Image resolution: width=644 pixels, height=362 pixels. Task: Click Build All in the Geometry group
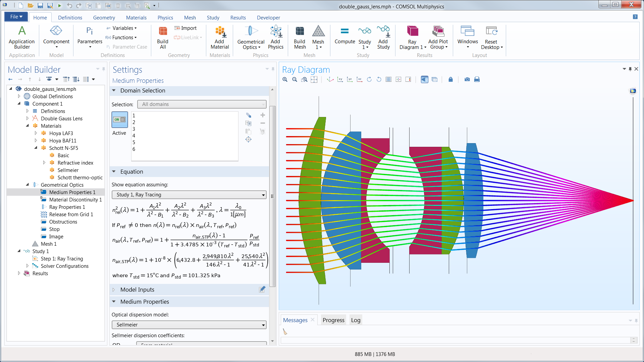pyautogui.click(x=163, y=37)
